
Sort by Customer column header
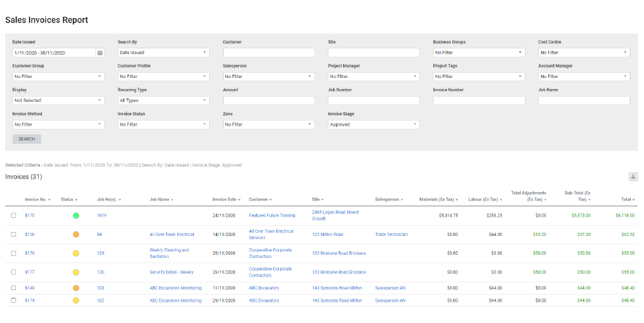pyautogui.click(x=260, y=199)
